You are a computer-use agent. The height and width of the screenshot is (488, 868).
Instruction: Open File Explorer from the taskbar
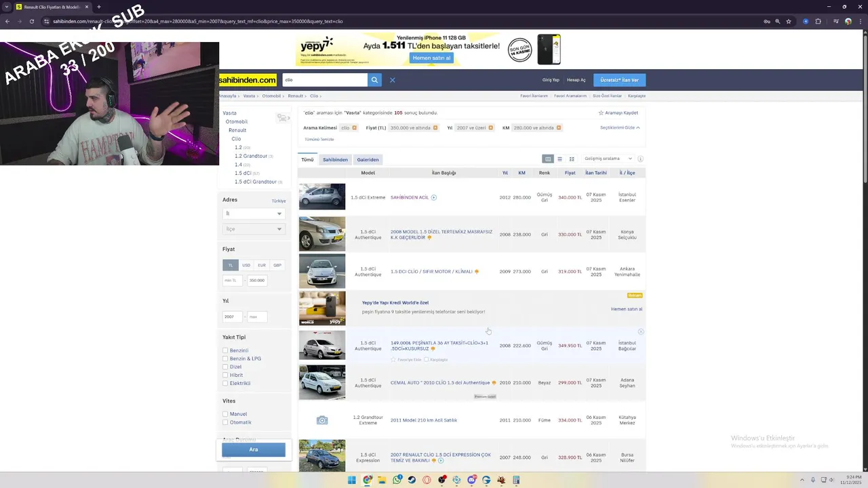point(382,481)
